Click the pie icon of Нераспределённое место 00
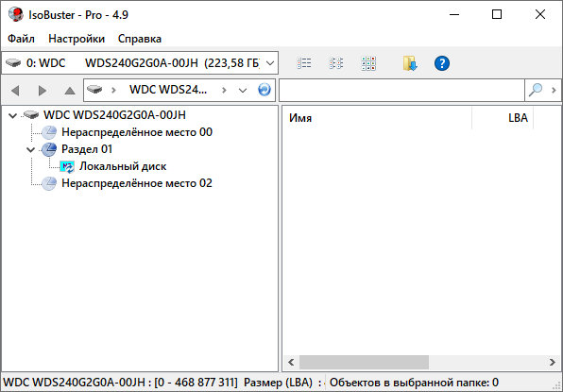Viewport: 563px width, 392px height. point(49,132)
